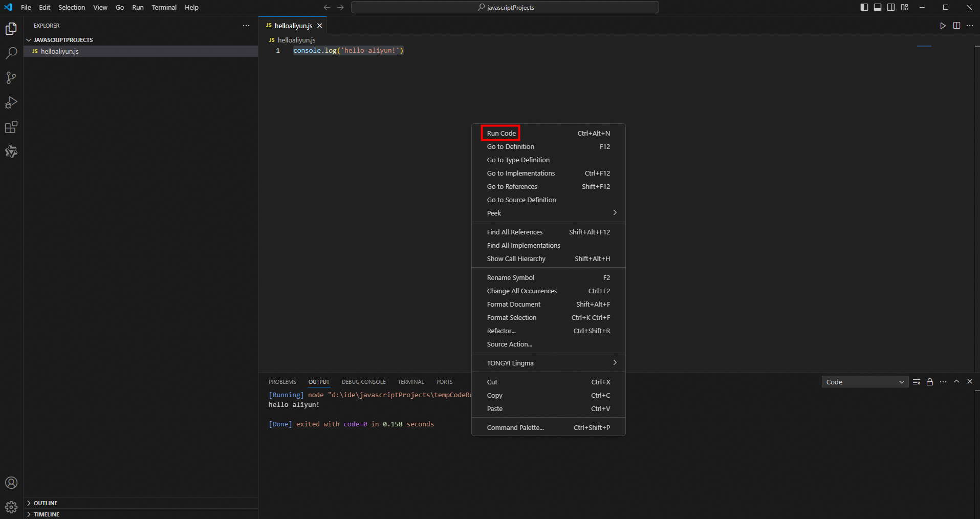Open the Search view in activity bar
Screen dimensions: 980x519
pyautogui.click(x=11, y=53)
